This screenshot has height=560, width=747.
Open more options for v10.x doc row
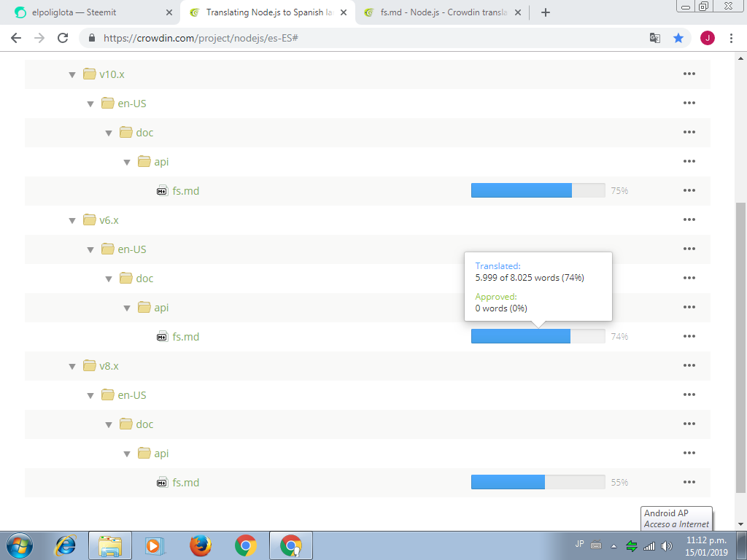[689, 132]
